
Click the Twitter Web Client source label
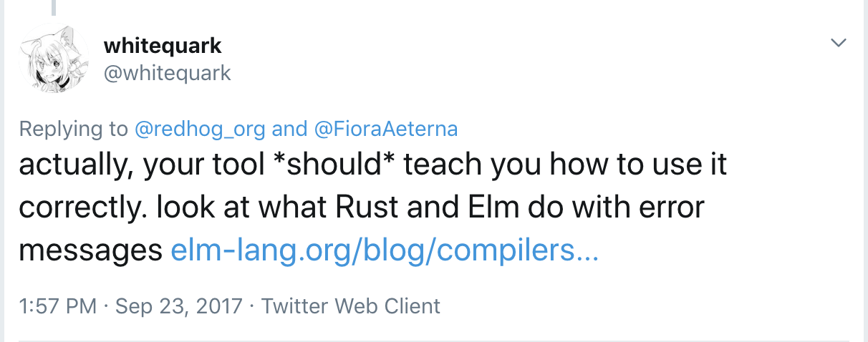(351, 306)
